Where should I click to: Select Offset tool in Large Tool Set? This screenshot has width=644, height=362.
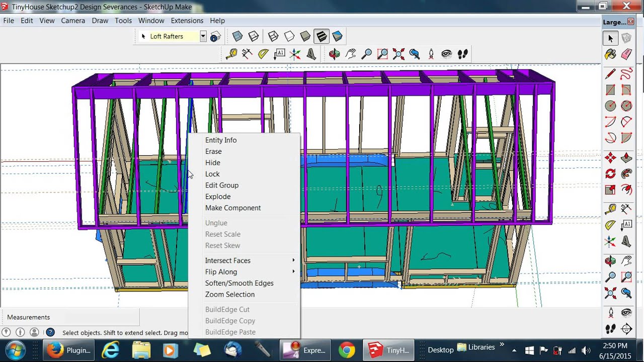coord(626,190)
